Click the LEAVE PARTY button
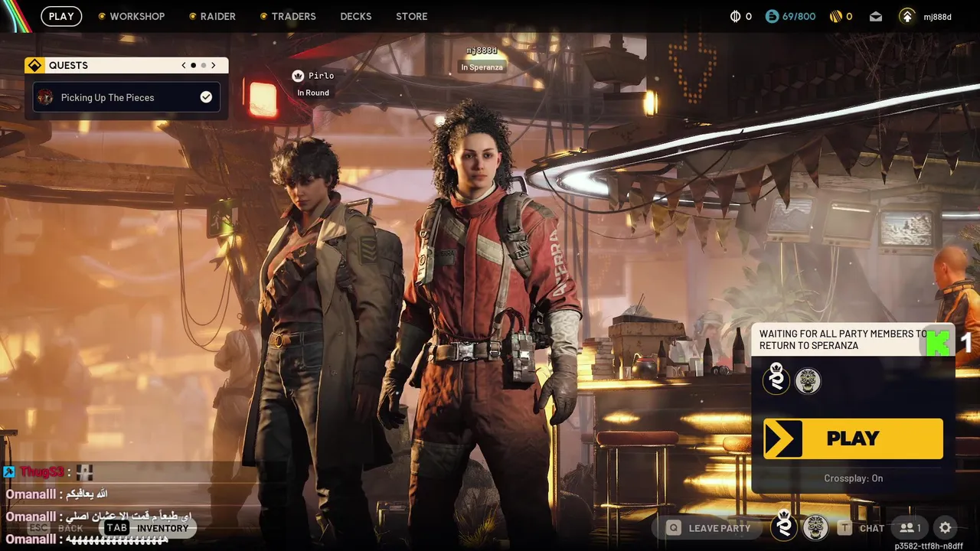 pos(708,528)
